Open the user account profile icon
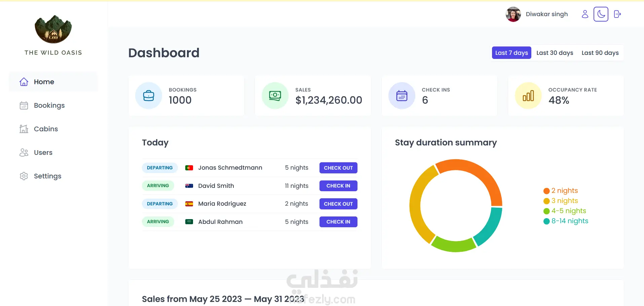644x306 pixels. [585, 14]
